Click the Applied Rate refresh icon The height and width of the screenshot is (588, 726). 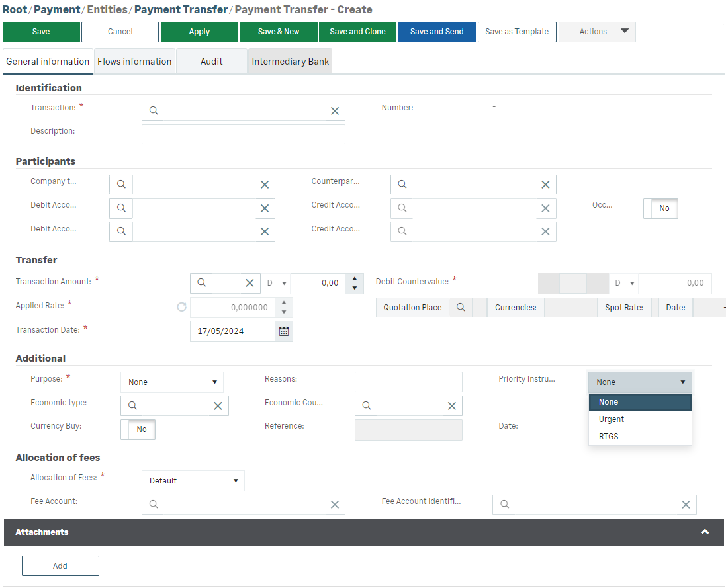point(182,308)
